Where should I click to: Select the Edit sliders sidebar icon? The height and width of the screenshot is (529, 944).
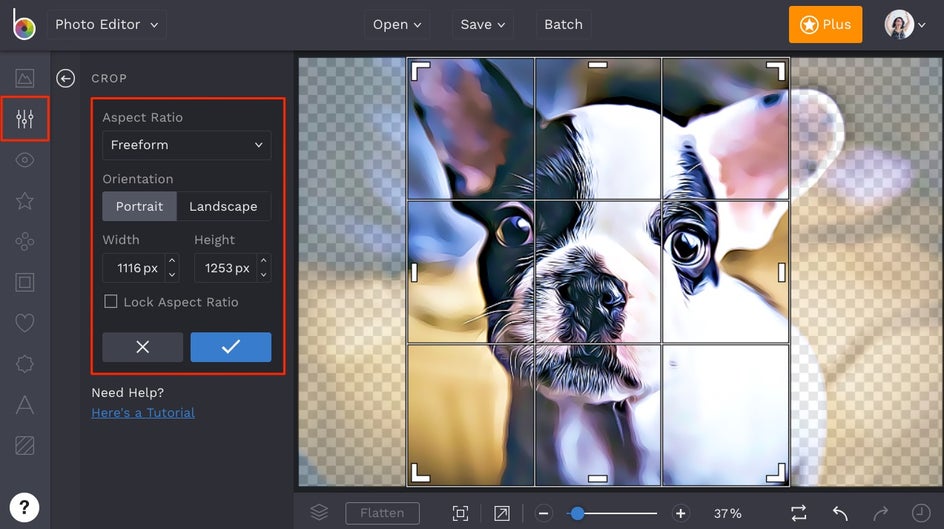tap(25, 119)
